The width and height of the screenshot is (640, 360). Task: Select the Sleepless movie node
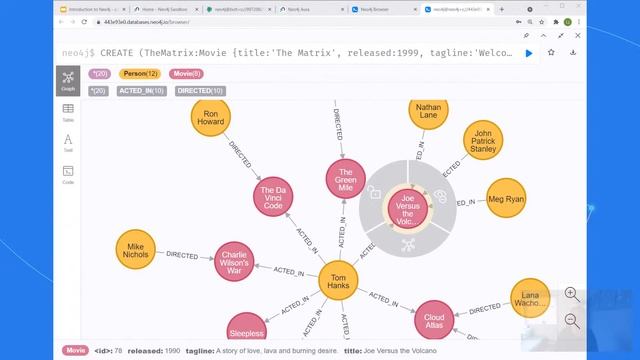coord(246,327)
